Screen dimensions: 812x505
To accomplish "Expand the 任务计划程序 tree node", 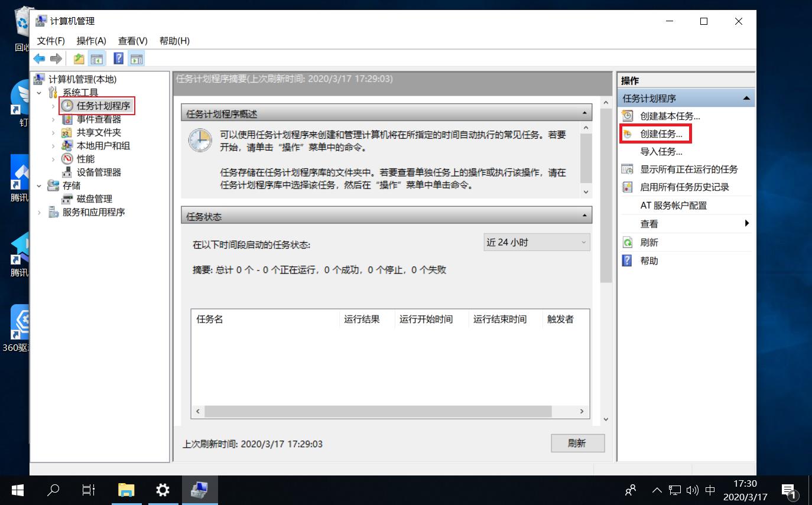I will click(x=53, y=106).
